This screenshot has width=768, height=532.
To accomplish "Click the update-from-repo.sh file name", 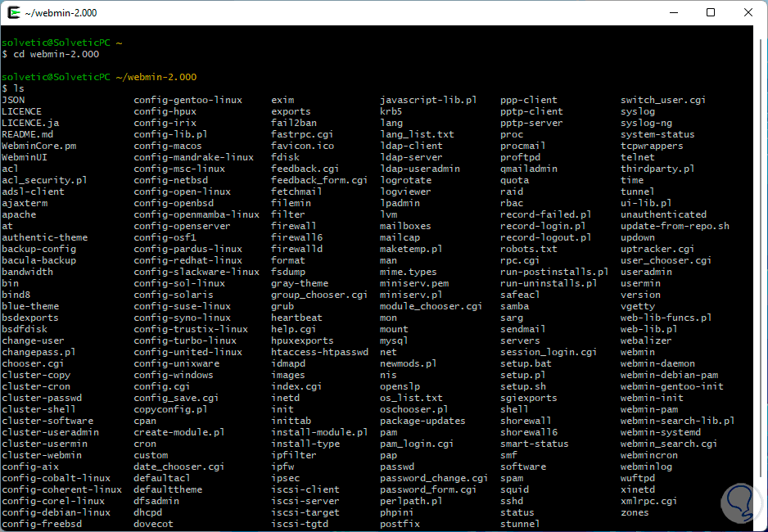I will pos(675,226).
